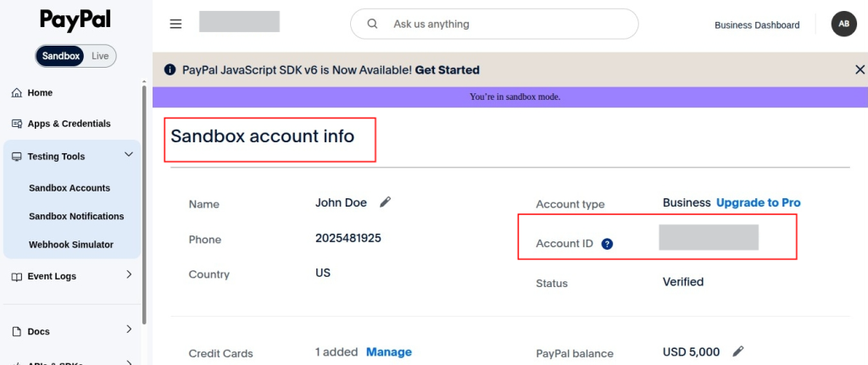Screen dimensions: 868x365
Task: Edit PayPal balance with pencil icon
Action: 738,351
